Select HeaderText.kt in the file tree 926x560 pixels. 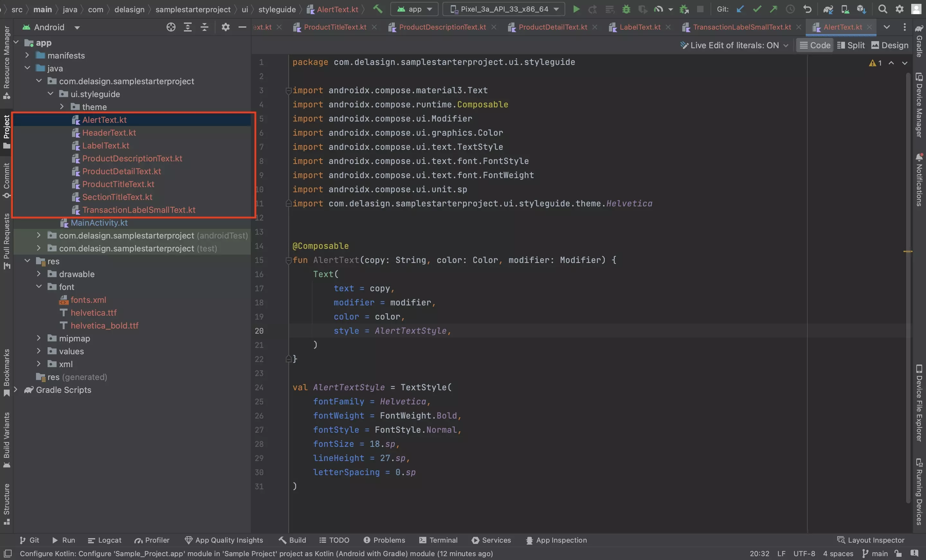pyautogui.click(x=108, y=132)
